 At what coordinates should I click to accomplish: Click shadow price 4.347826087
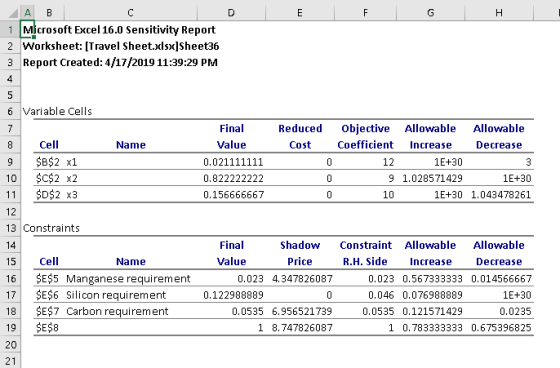[302, 279]
